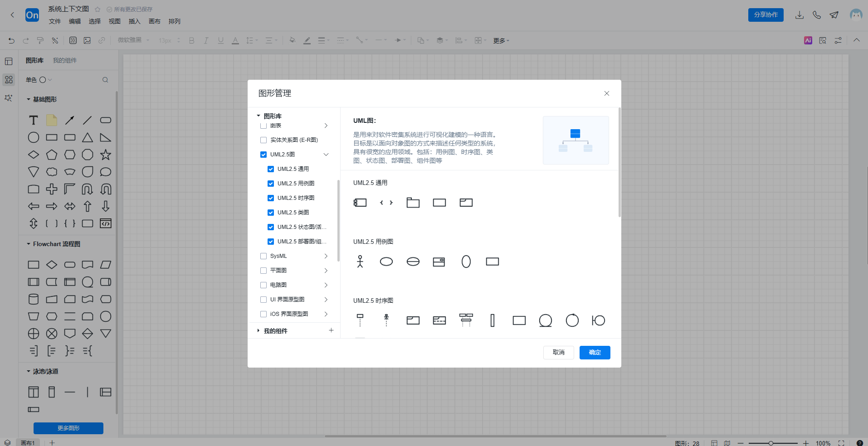Click the 取消 button
This screenshot has height=446, width=868.
click(x=558, y=353)
